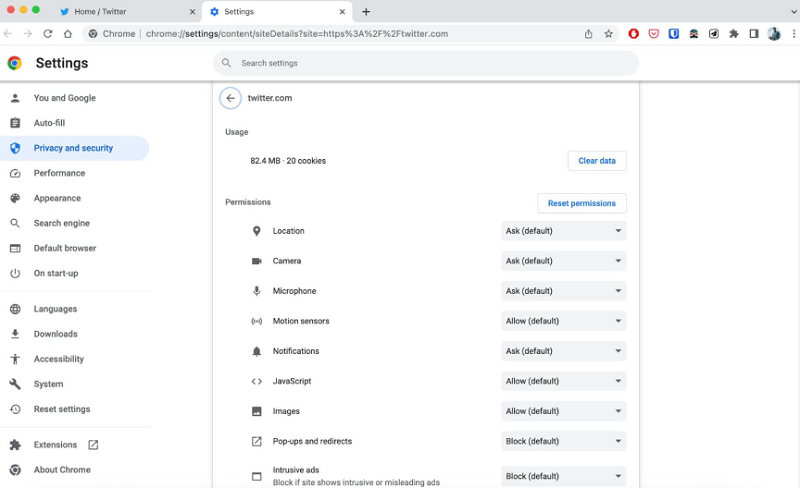Screen dimensions: 800x488
Task: Open Auto-fill settings section
Action: click(x=74, y=123)
